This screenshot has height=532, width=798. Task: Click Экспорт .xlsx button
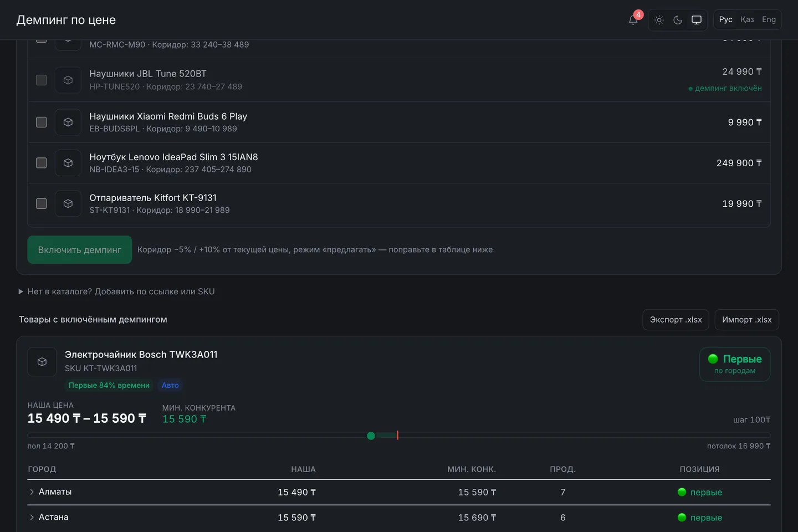tap(676, 320)
